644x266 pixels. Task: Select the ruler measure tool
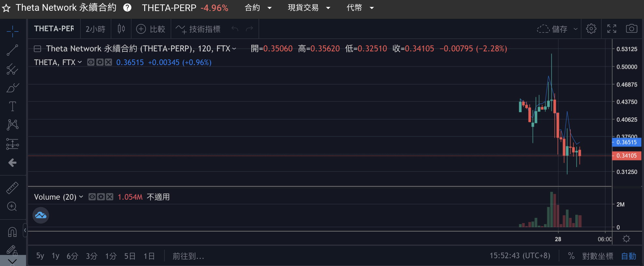(12, 188)
